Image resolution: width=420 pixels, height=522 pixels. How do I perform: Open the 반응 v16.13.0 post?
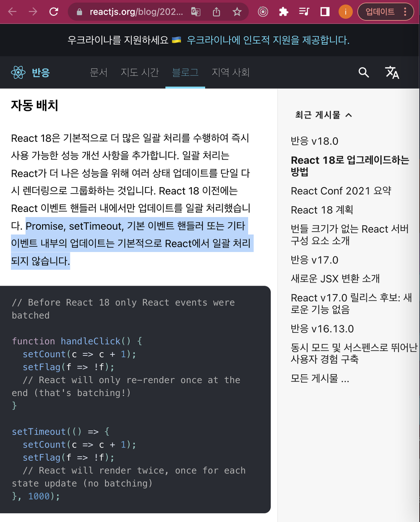[x=322, y=329]
